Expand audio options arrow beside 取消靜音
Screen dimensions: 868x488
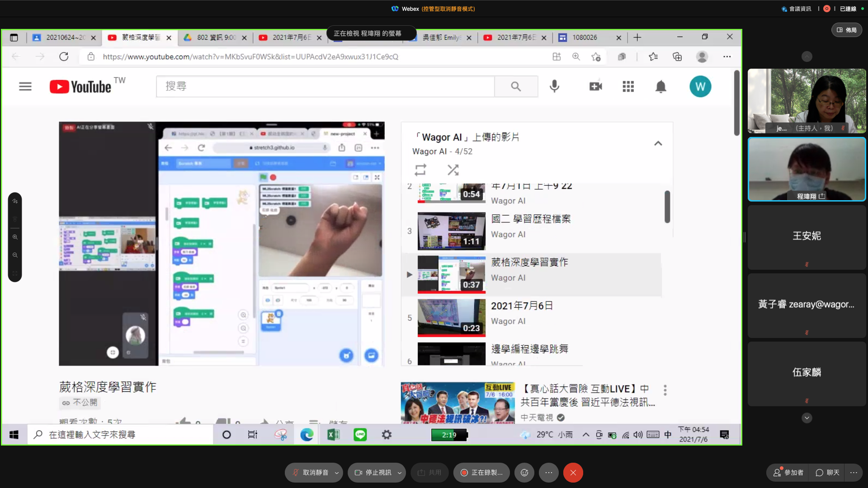pyautogui.click(x=336, y=473)
